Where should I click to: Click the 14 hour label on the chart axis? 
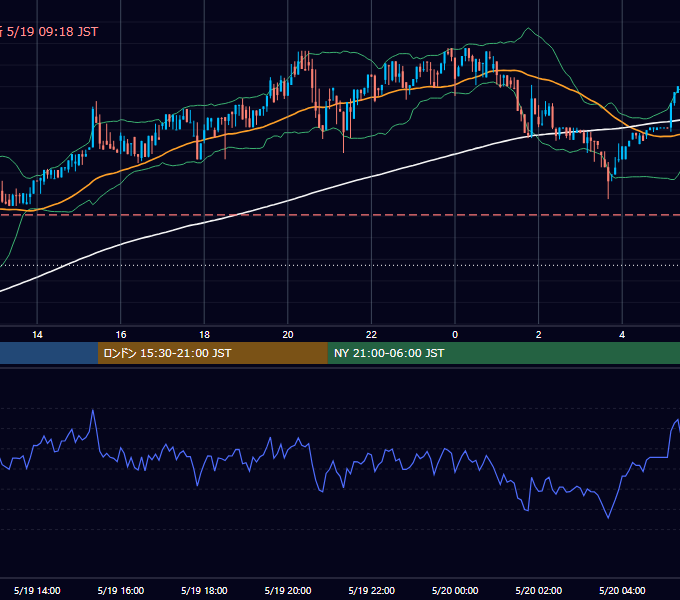pos(37,335)
